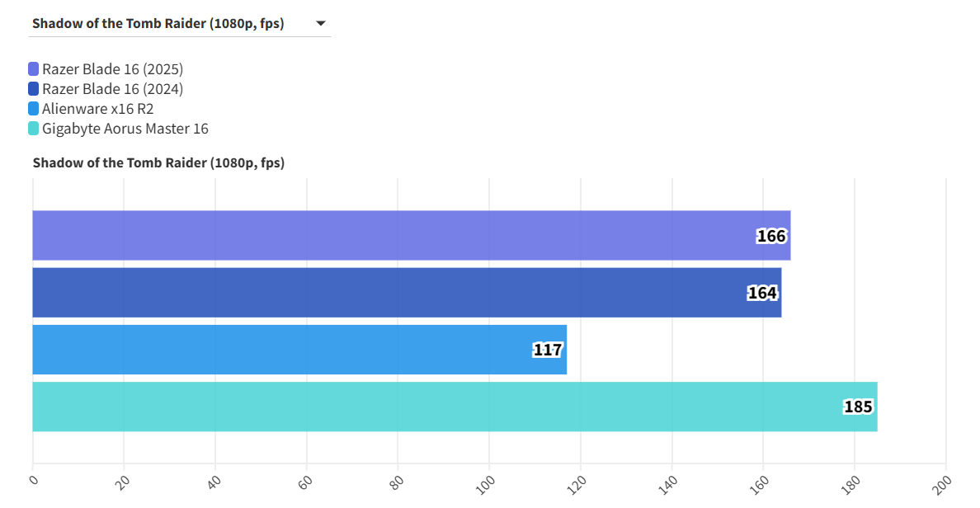Viewport: 980px width, 508px height.
Task: Click the 117 value label
Action: click(x=548, y=350)
